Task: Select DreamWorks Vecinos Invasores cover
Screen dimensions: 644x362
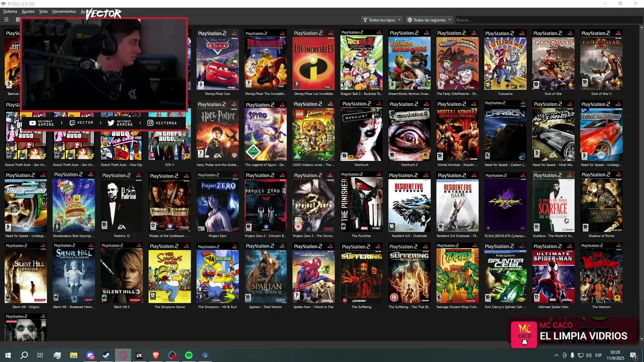Action: click(409, 60)
